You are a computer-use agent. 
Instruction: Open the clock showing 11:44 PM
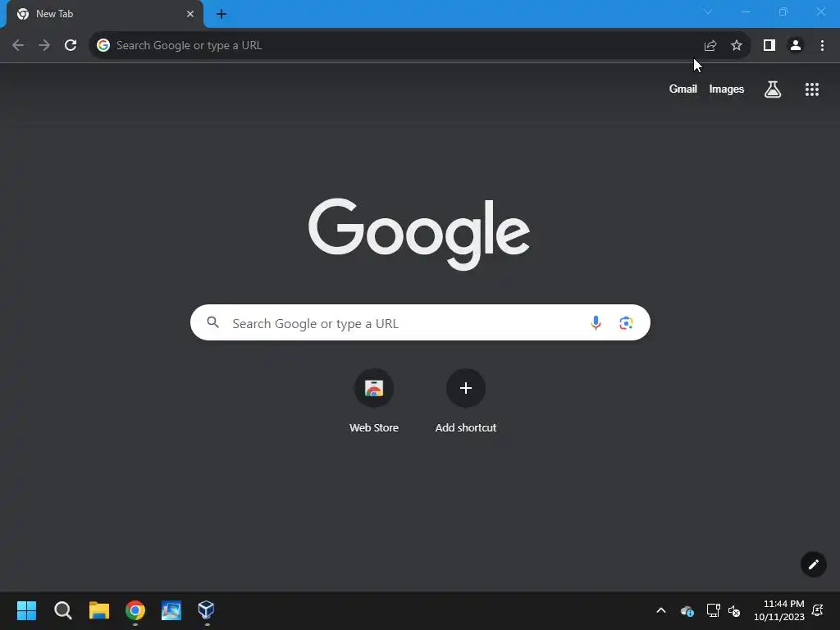pyautogui.click(x=779, y=610)
